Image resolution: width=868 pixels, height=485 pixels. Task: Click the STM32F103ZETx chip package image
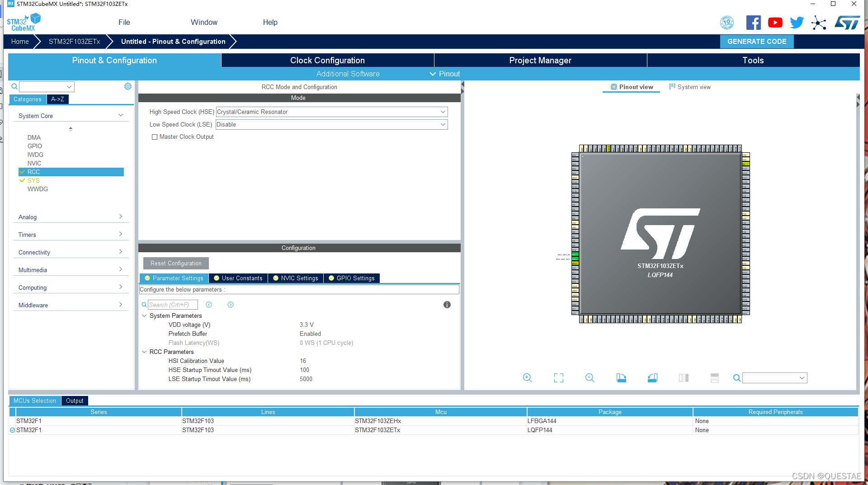coord(660,234)
